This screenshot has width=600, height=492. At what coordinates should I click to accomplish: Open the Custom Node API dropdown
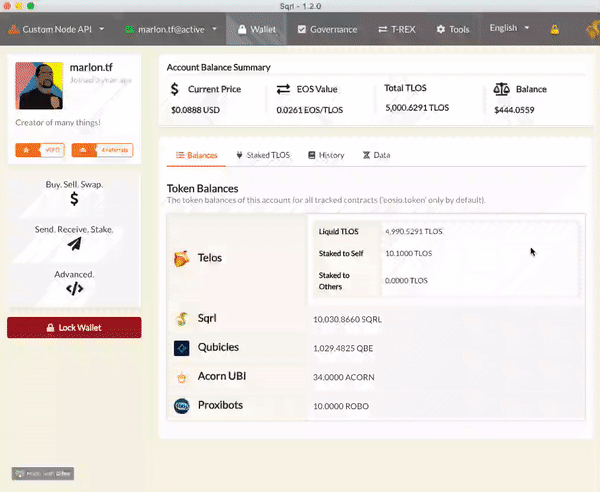pyautogui.click(x=56, y=29)
